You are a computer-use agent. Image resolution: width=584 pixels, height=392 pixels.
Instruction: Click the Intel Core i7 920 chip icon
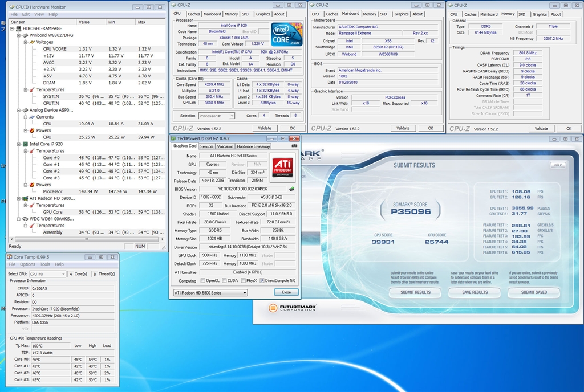26,144
